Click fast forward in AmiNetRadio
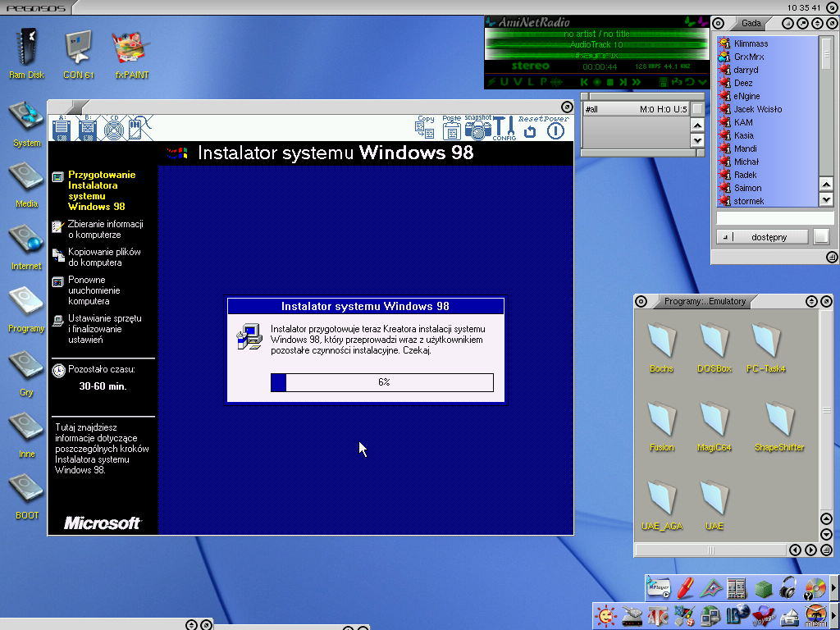The width and height of the screenshot is (840, 630). coord(637,82)
